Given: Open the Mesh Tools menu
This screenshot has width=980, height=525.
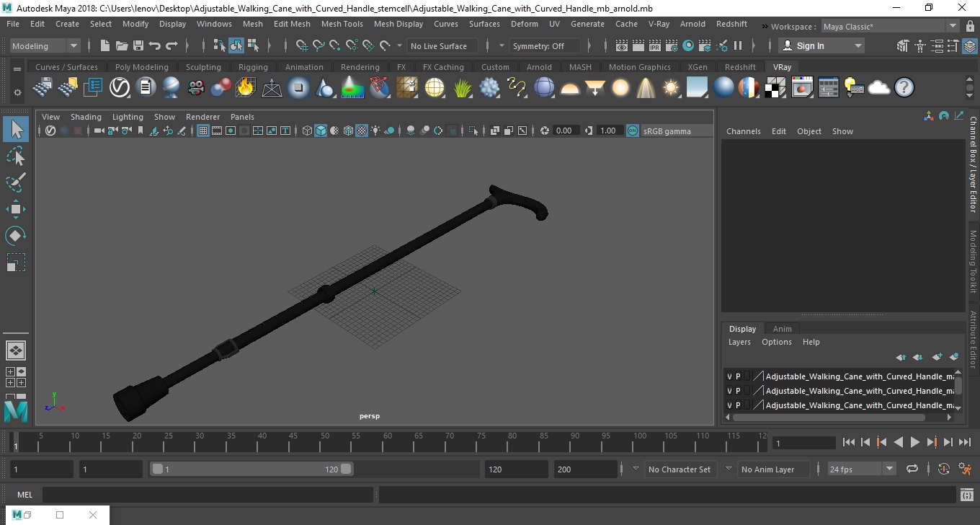Looking at the screenshot, I should (342, 24).
